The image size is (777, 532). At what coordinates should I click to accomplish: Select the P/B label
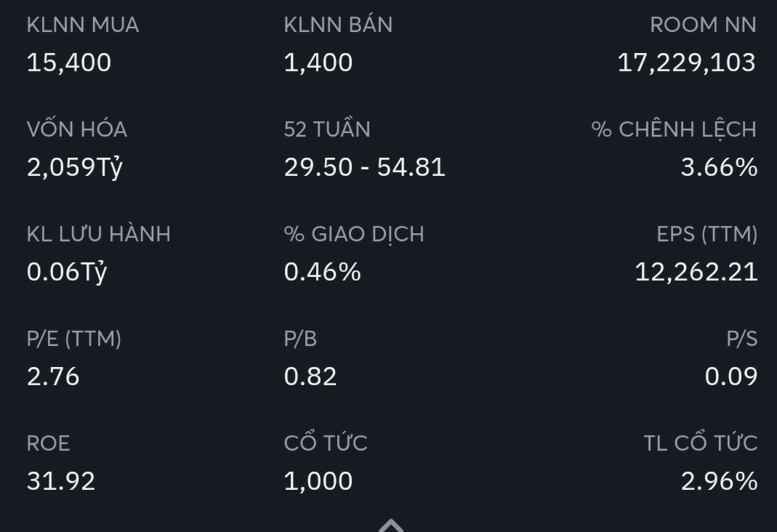[300, 339]
